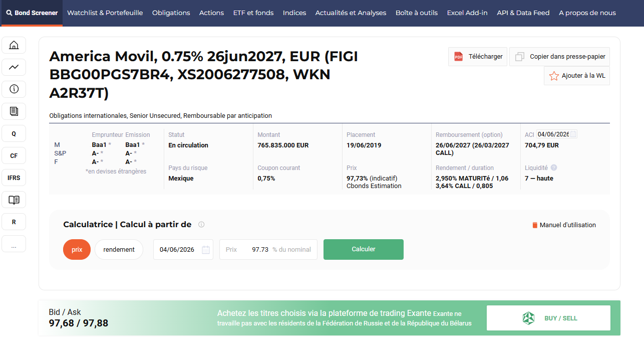Screen dimensions: 644x339
Task: Open API & Data Feed menu
Action: point(523,13)
